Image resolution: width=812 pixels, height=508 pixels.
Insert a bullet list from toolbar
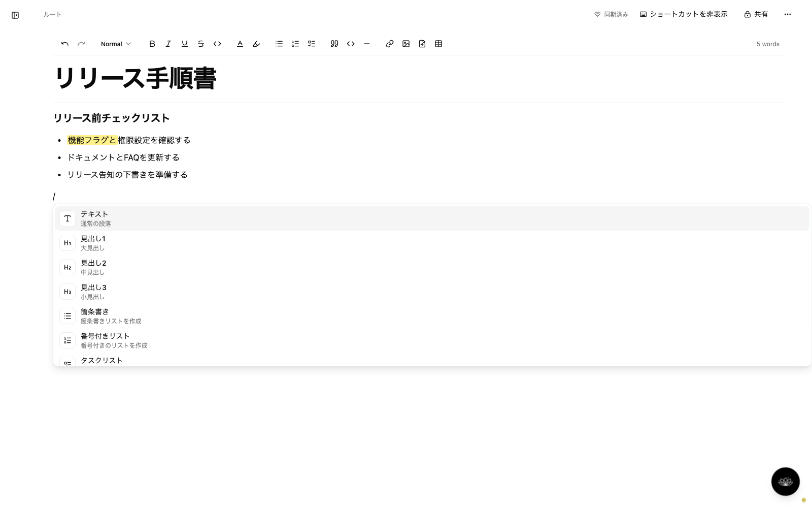pyautogui.click(x=279, y=44)
